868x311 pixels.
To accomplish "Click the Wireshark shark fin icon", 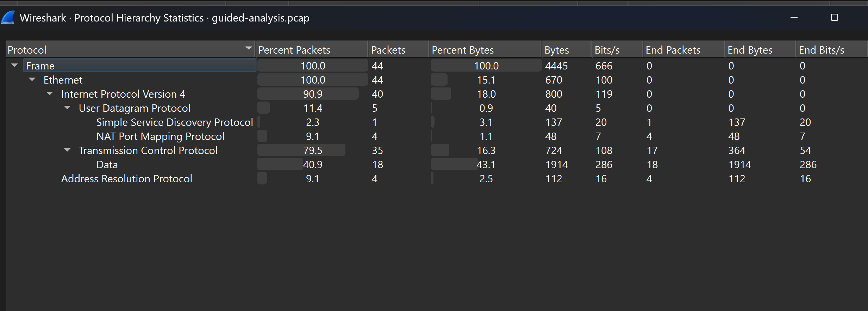I will pos(8,18).
